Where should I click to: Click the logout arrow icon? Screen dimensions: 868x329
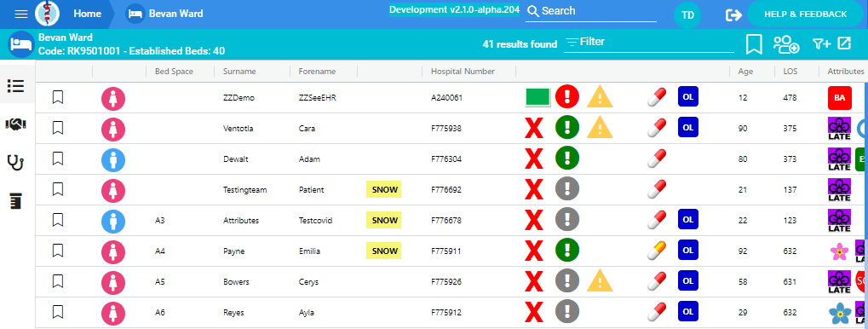coord(733,15)
